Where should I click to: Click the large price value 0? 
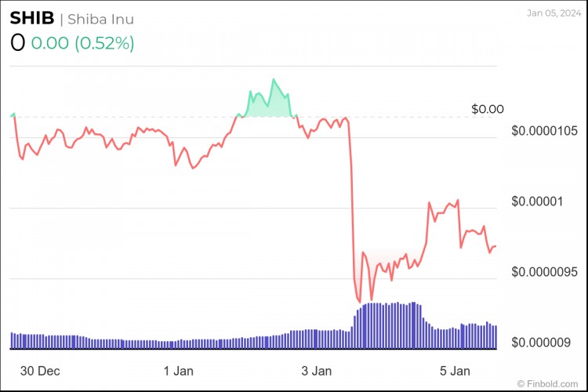click(x=17, y=43)
